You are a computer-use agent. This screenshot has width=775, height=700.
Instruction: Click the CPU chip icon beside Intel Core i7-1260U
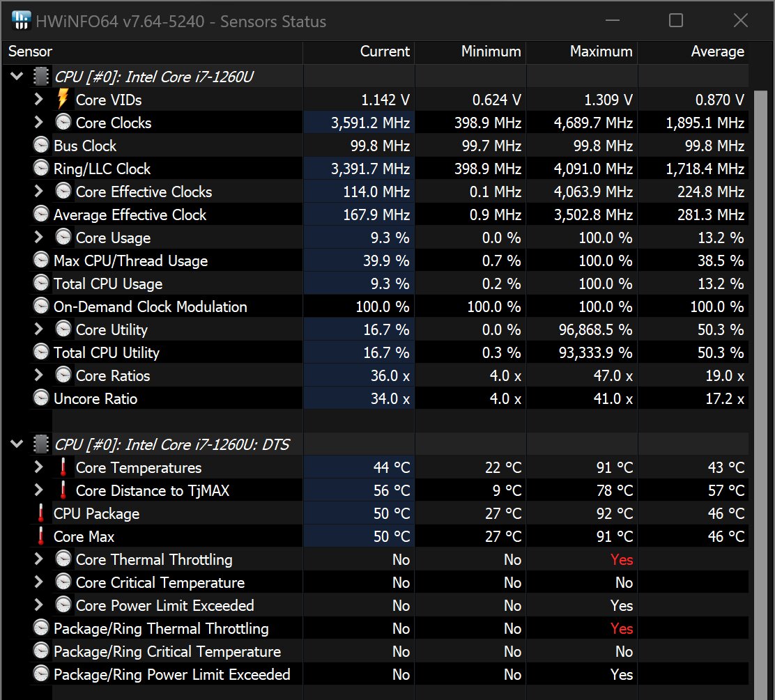pyautogui.click(x=41, y=77)
